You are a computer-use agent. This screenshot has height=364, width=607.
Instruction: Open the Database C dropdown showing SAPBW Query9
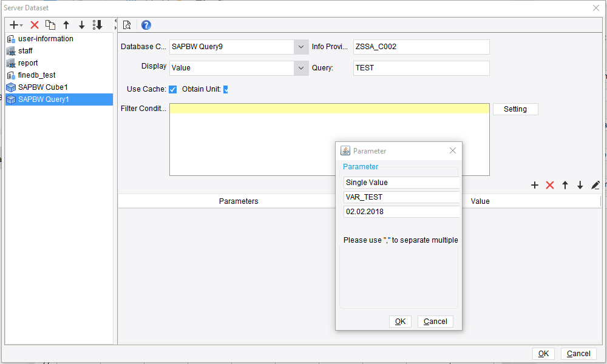(x=301, y=47)
